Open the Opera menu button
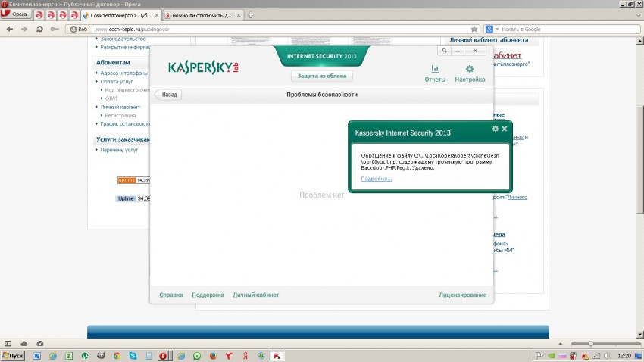 pos(16,15)
